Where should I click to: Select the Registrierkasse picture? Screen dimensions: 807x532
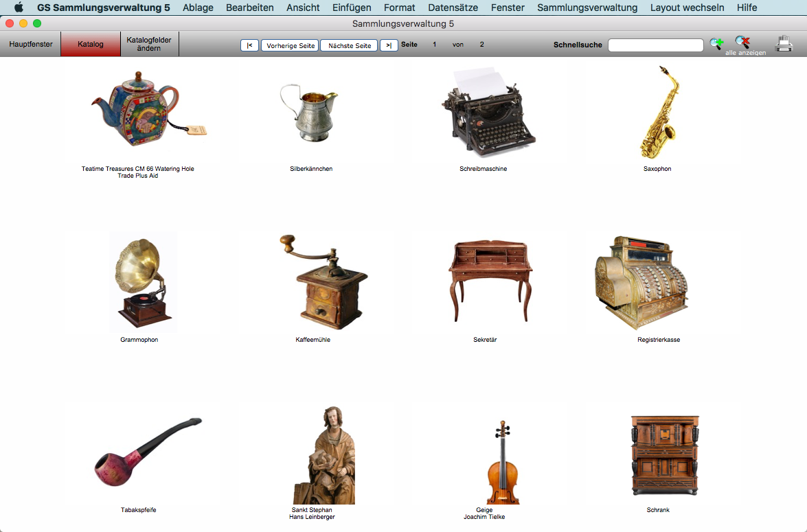pos(640,282)
